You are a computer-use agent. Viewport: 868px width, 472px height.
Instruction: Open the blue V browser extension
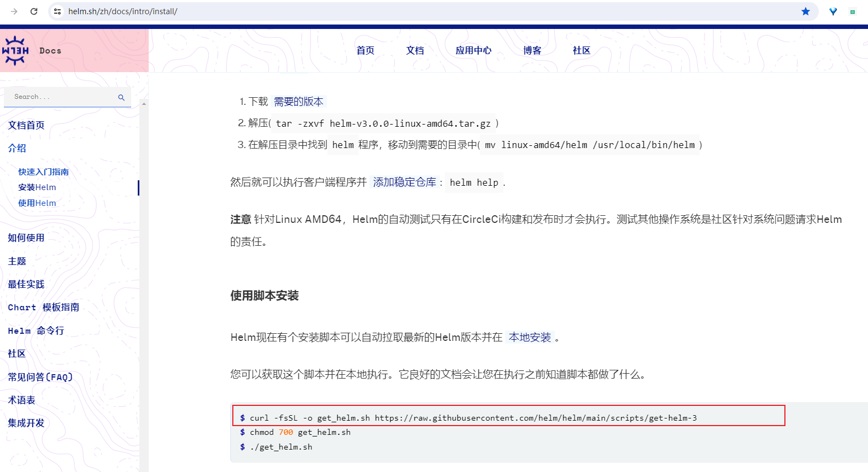click(833, 11)
